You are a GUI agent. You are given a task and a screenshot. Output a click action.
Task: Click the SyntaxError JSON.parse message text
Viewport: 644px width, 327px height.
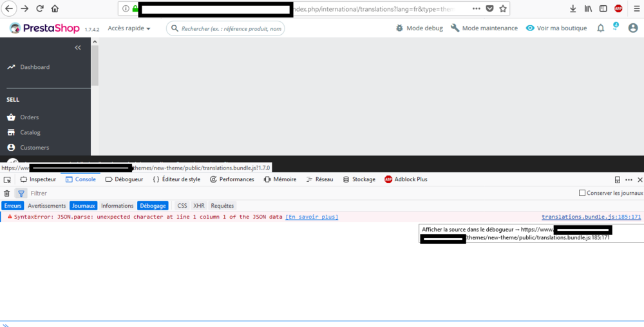coord(148,217)
